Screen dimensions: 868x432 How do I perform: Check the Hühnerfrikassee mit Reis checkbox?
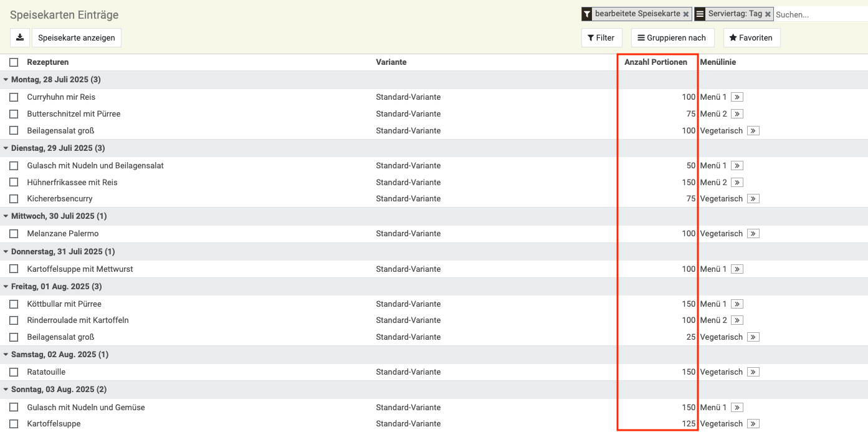pyautogui.click(x=14, y=183)
